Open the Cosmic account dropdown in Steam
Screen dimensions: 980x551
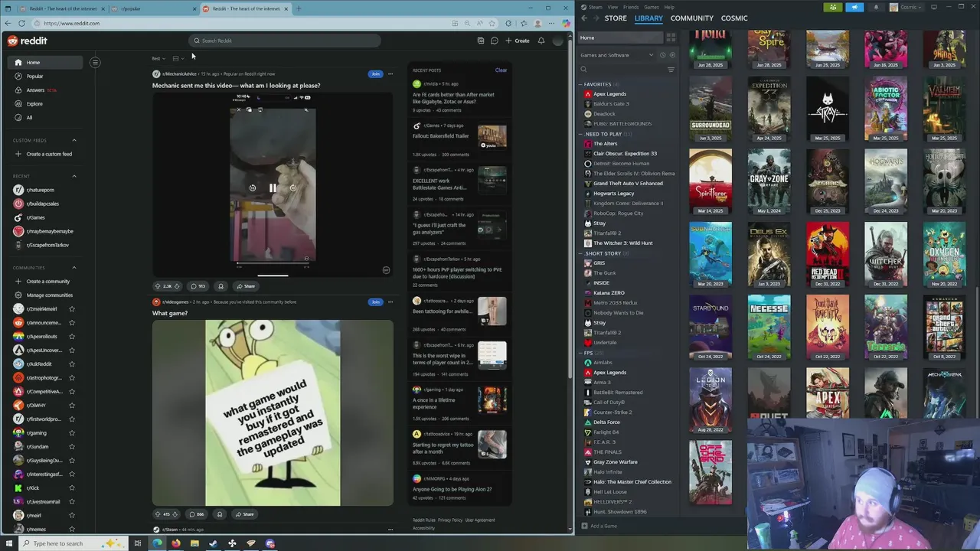[x=908, y=8]
